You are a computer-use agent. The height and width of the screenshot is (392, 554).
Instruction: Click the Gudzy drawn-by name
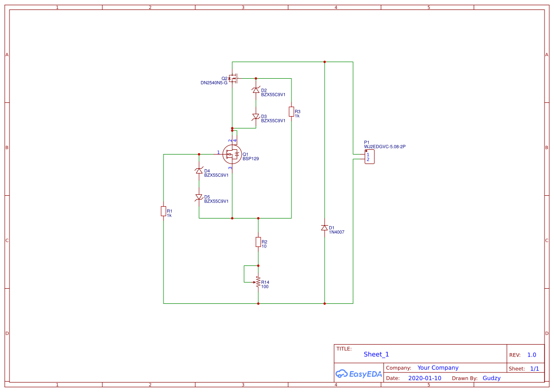click(x=491, y=378)
